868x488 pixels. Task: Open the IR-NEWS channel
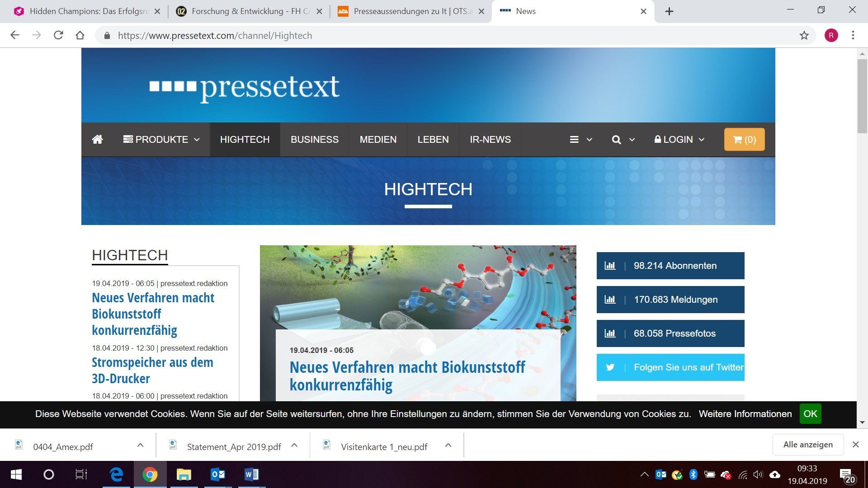click(490, 140)
